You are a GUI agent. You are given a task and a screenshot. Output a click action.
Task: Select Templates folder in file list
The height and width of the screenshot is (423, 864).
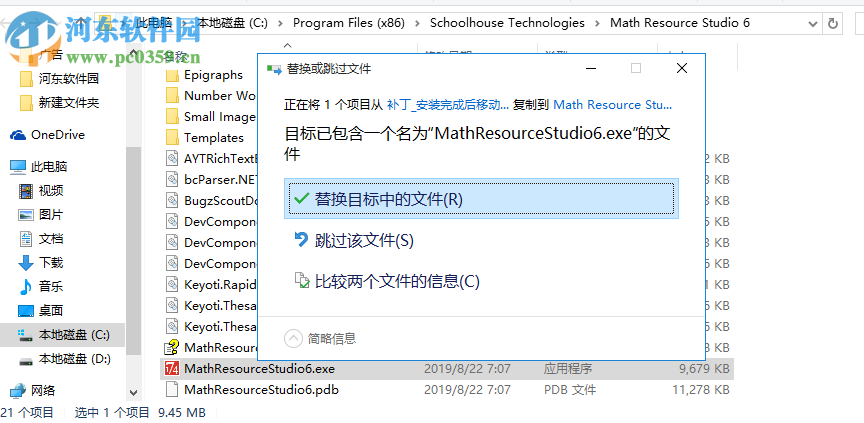tap(214, 138)
